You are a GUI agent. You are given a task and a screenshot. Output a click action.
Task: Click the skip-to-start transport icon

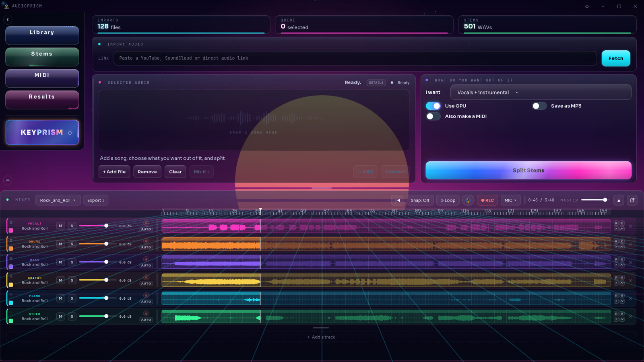click(398, 200)
